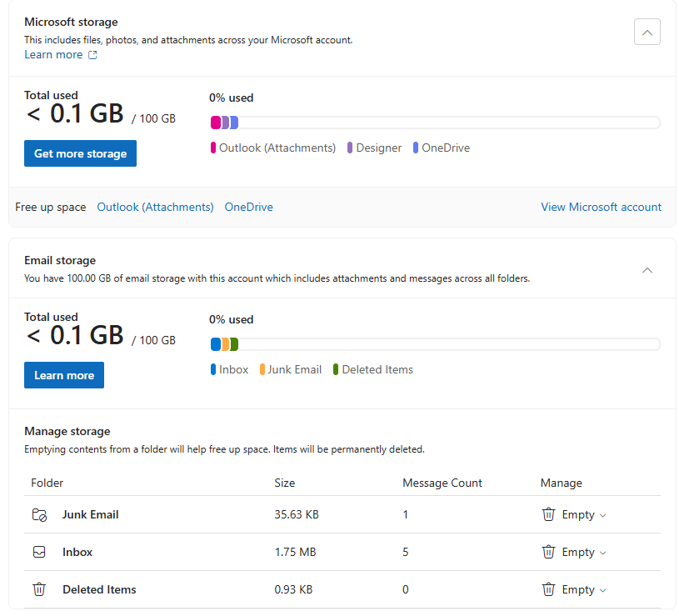Click the Manage storage heading

[67, 432]
